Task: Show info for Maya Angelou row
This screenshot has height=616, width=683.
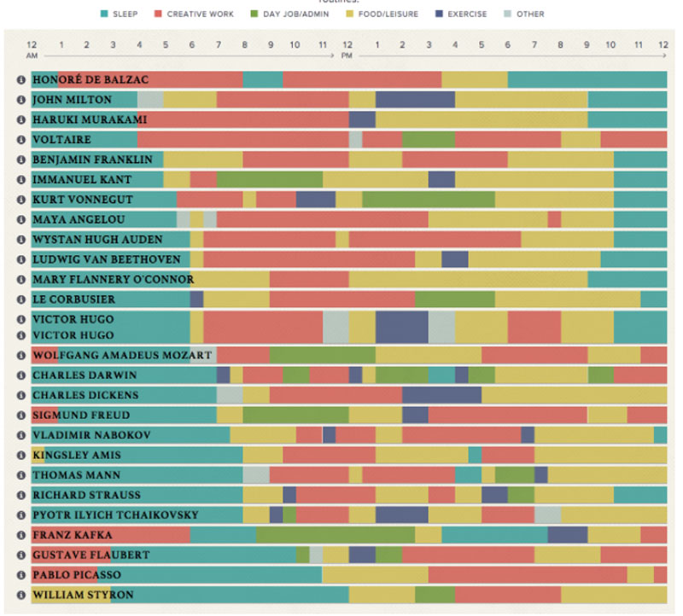Action: pyautogui.click(x=20, y=220)
